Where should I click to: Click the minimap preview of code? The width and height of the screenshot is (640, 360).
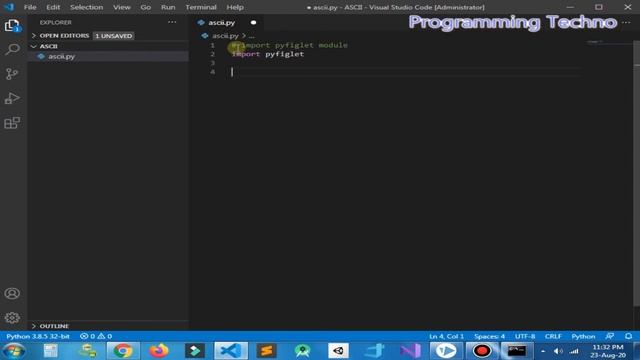tap(595, 42)
